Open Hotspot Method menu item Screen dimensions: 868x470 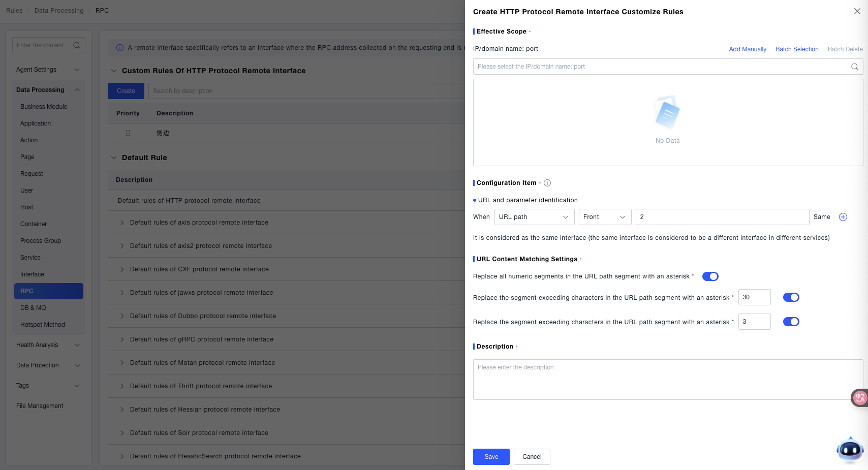pyautogui.click(x=43, y=325)
